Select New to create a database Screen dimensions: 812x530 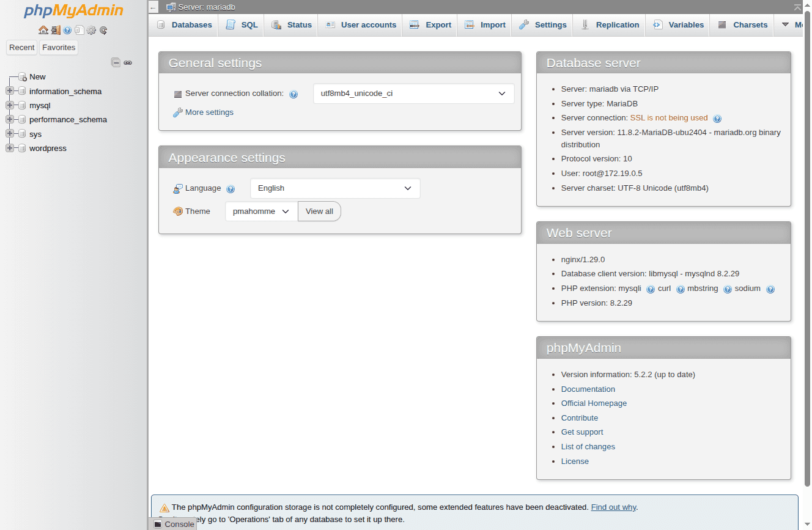pyautogui.click(x=37, y=77)
